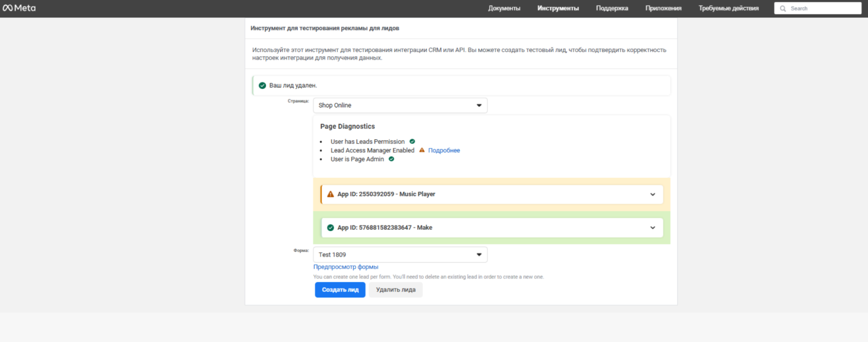Open the Документы menu item

click(504, 8)
